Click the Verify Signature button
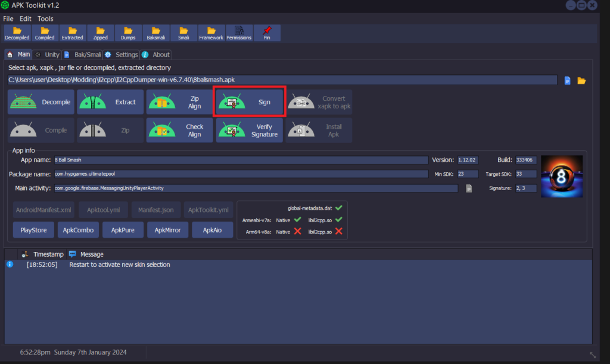This screenshot has width=610, height=364. click(250, 130)
